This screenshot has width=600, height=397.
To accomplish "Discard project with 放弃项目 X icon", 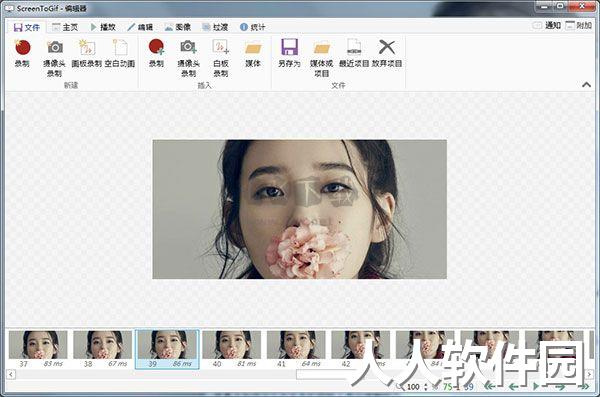I will 387,53.
